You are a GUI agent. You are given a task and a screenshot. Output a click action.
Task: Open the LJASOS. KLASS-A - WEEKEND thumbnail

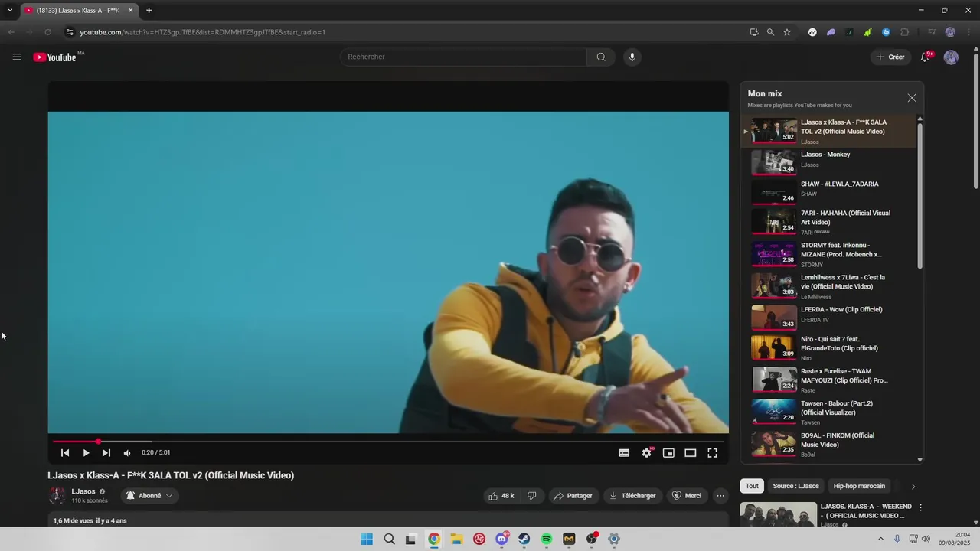click(778, 514)
